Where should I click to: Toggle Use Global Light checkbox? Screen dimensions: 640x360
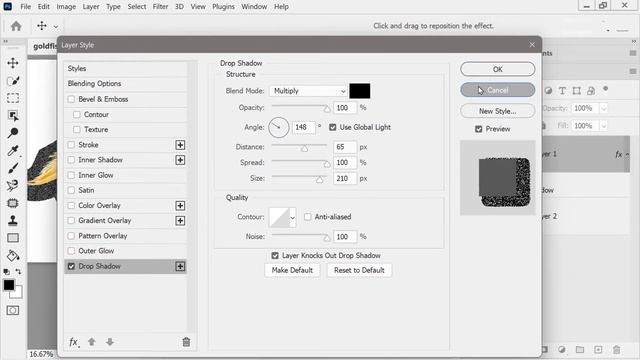(333, 127)
